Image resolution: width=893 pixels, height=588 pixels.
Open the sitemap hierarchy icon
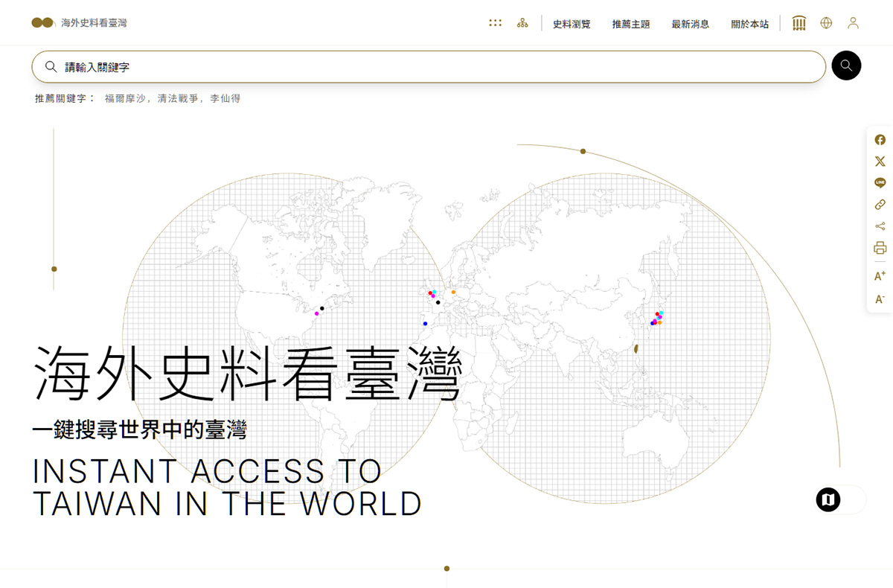522,23
